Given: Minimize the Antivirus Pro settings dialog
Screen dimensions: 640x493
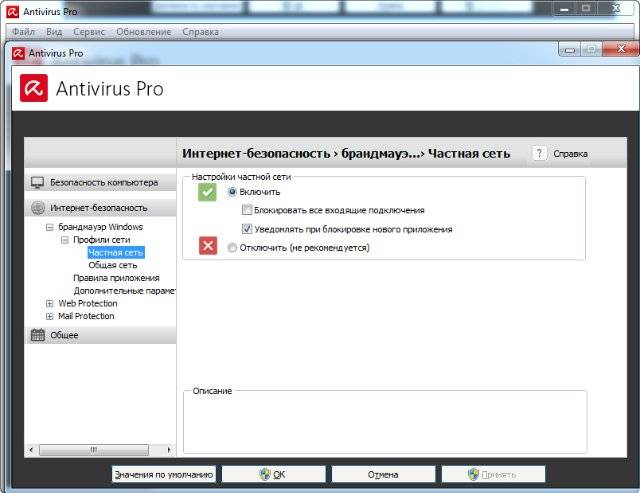Looking at the screenshot, I should 570,50.
